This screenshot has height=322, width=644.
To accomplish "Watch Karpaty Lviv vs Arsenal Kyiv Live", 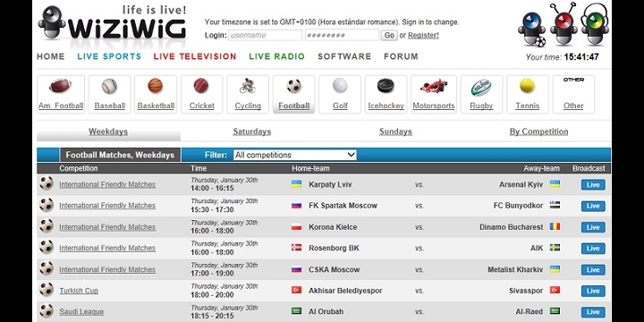I will (593, 185).
